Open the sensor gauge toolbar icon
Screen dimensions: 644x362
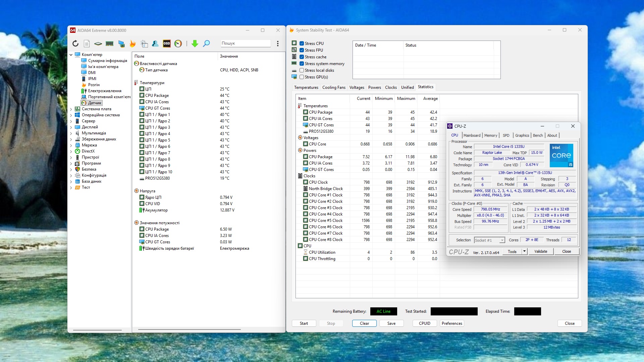(x=178, y=44)
